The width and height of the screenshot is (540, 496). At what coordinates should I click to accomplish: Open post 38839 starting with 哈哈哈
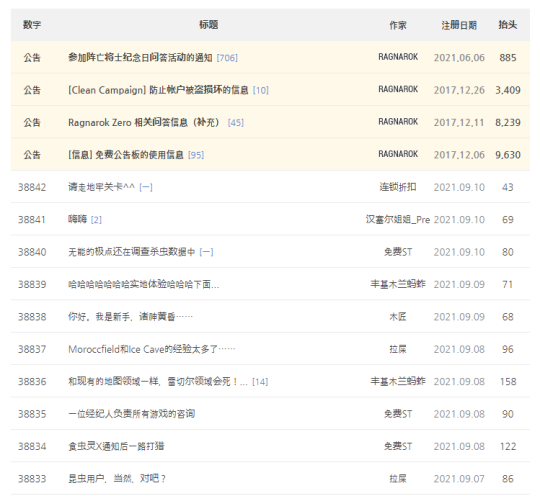point(144,284)
